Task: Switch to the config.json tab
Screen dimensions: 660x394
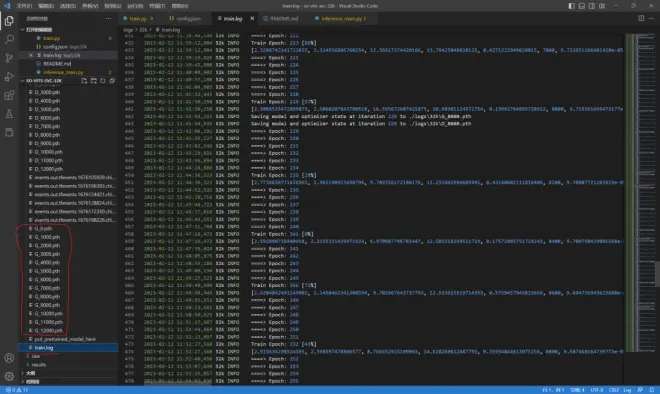Action: coord(188,19)
